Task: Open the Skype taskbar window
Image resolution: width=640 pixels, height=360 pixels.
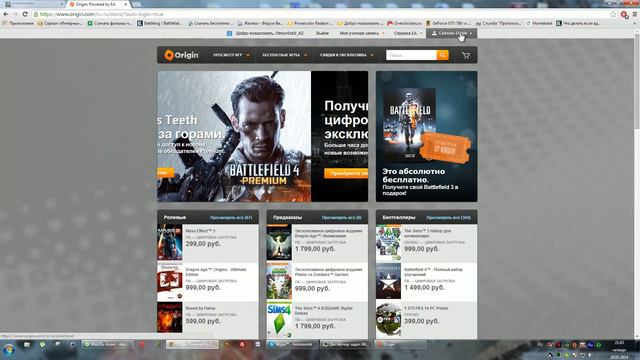Action: [292, 344]
